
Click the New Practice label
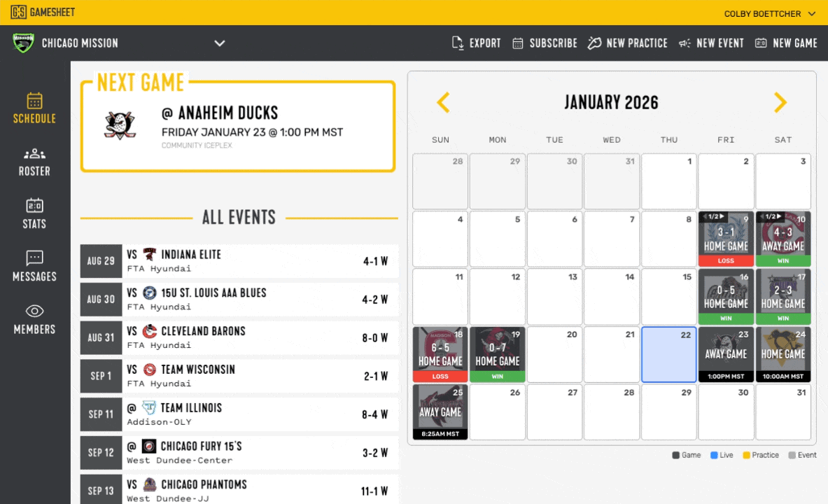(x=637, y=43)
